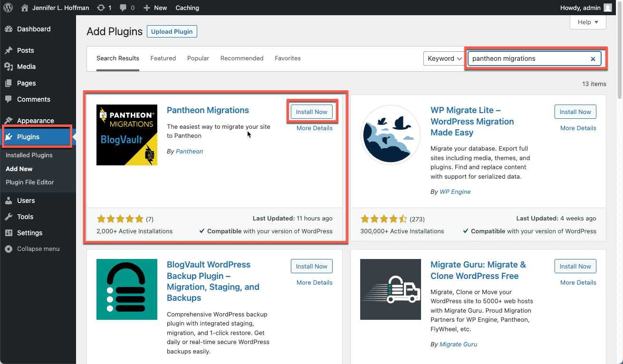The width and height of the screenshot is (623, 364).
Task: Click the home icon beside Jennifer L. Hoffman
Action: 25,8
